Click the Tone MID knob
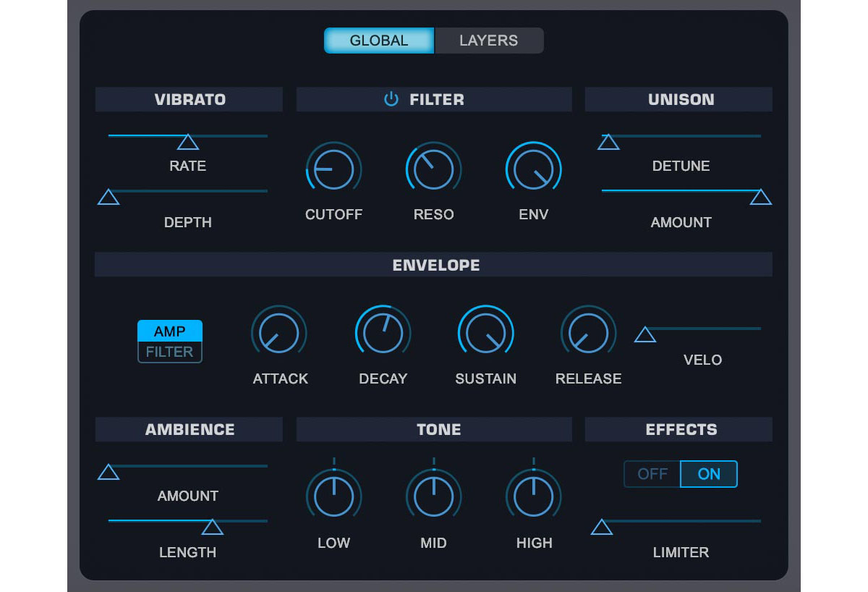The image size is (868, 592). (433, 496)
